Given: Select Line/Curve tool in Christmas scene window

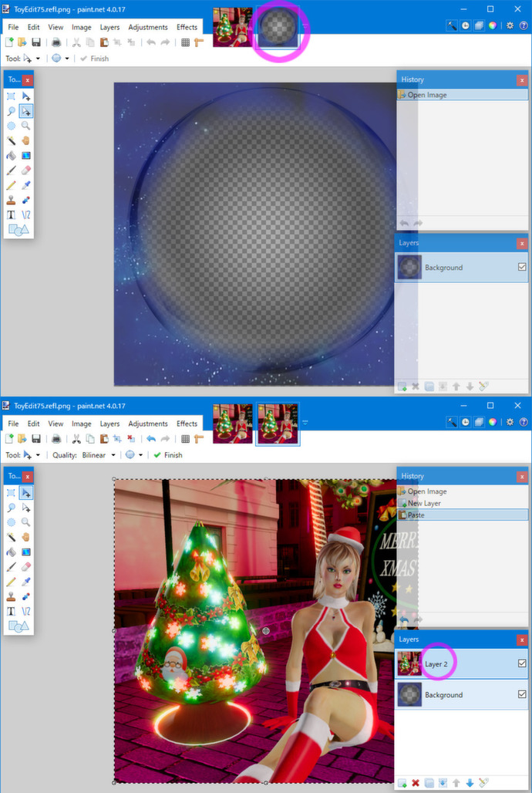Looking at the screenshot, I should click(25, 612).
